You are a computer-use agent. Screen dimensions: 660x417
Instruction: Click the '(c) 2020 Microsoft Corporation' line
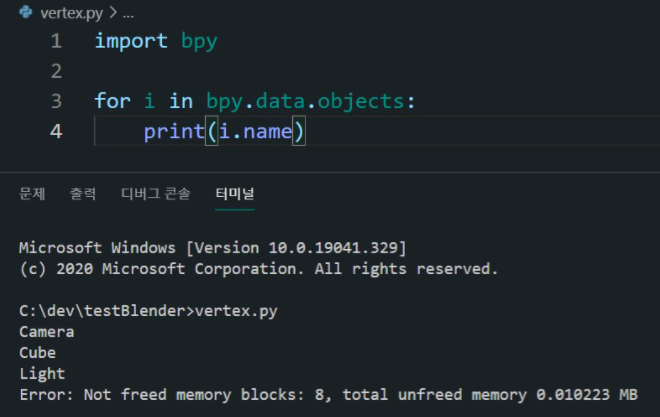258,269
